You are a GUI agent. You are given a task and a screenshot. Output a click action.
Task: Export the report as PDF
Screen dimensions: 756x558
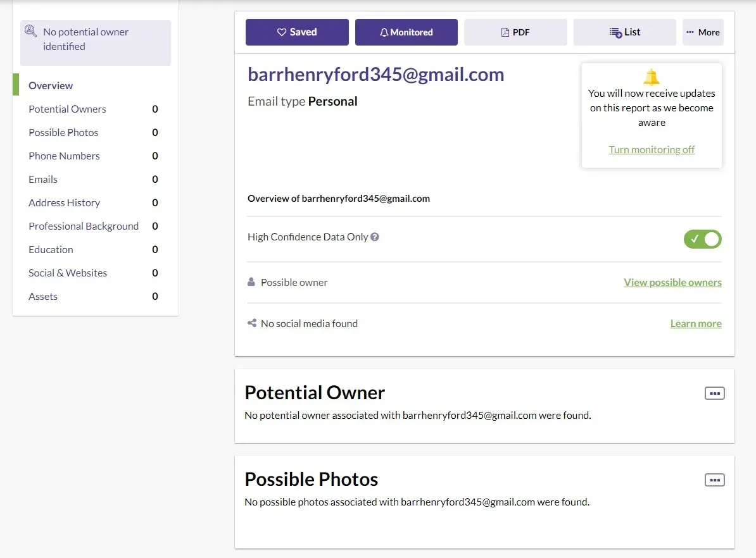[515, 32]
